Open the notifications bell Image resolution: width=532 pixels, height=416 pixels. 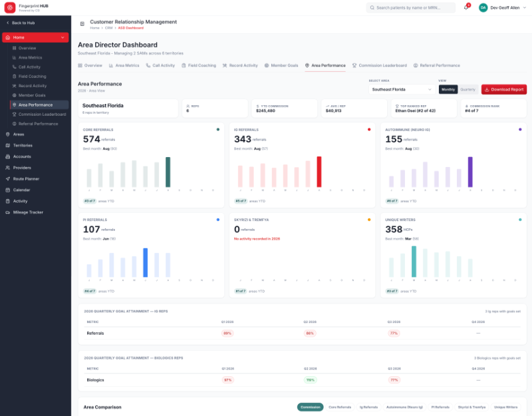point(466,7)
